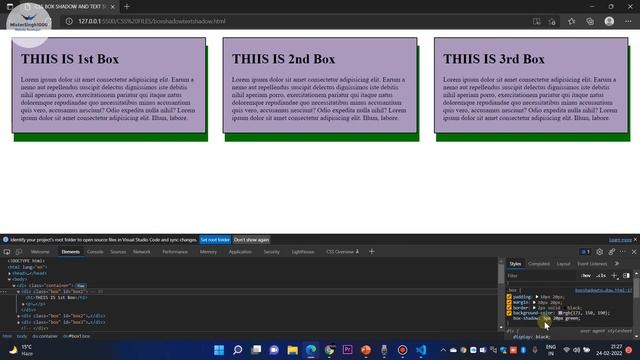Click the flex badge on container

coord(81,286)
